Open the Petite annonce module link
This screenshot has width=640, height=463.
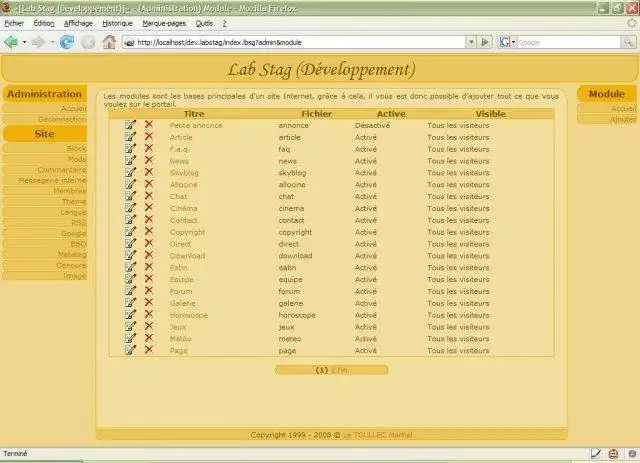196,125
